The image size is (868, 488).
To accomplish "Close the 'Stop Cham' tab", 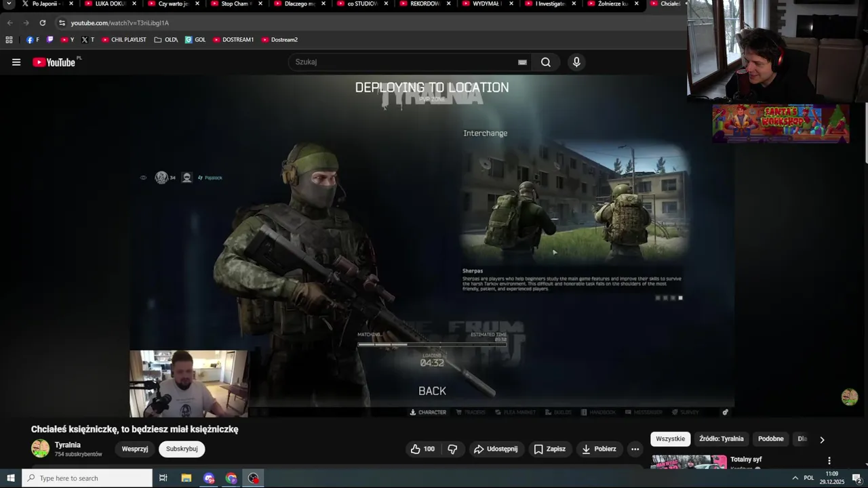I will pos(260,3).
